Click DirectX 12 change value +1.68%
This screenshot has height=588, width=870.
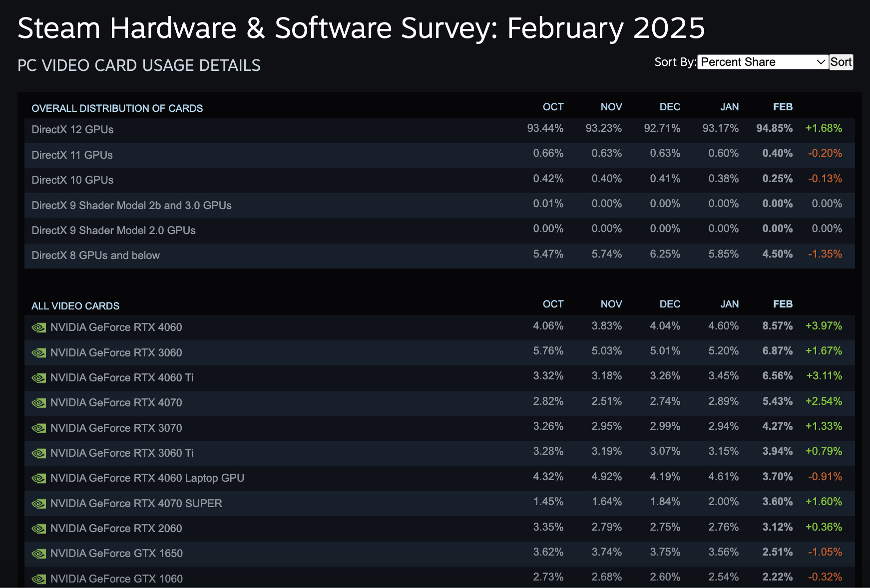[x=824, y=128]
